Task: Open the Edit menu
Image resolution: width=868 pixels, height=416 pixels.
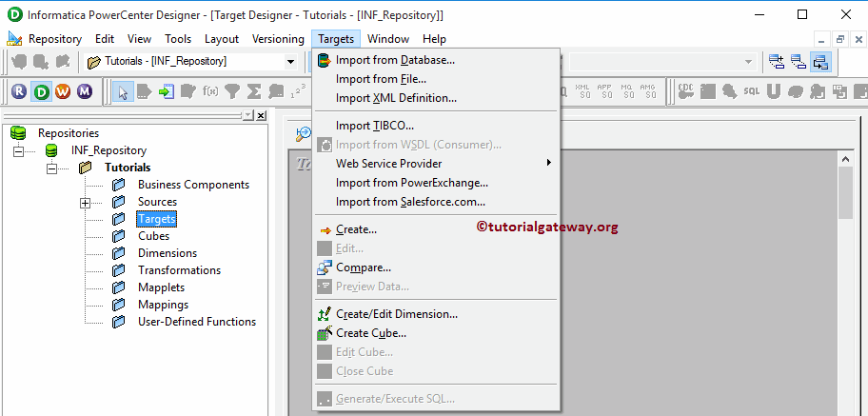Action: tap(105, 39)
